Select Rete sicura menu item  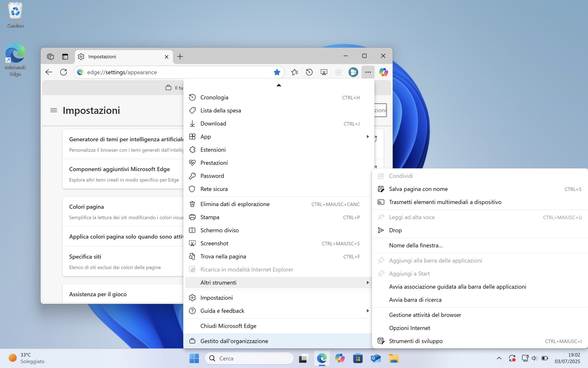[x=277, y=189]
